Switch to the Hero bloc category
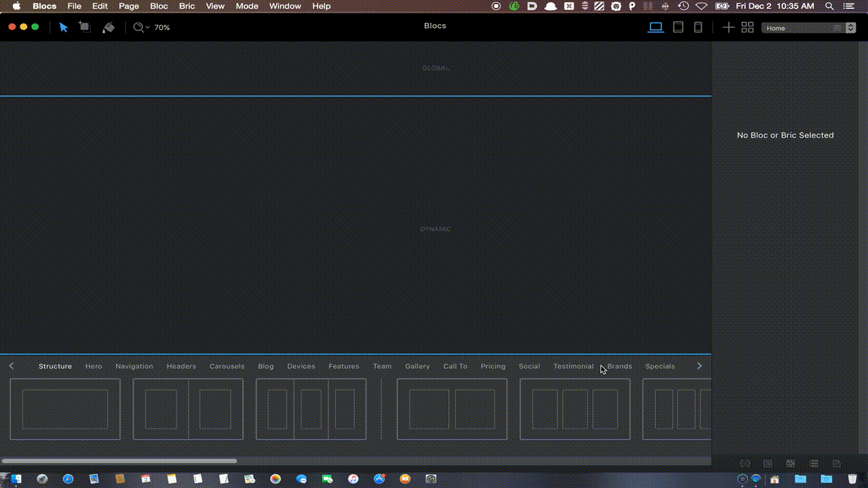The height and width of the screenshot is (488, 868). pyautogui.click(x=94, y=366)
